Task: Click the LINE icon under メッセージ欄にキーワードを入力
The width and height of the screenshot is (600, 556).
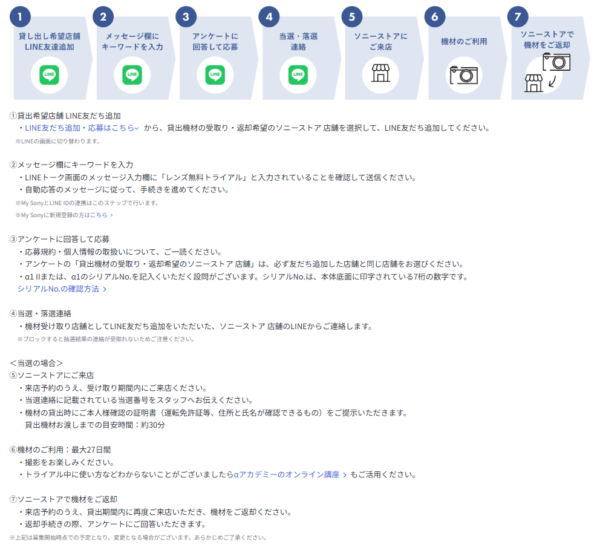Action: pyautogui.click(x=132, y=75)
